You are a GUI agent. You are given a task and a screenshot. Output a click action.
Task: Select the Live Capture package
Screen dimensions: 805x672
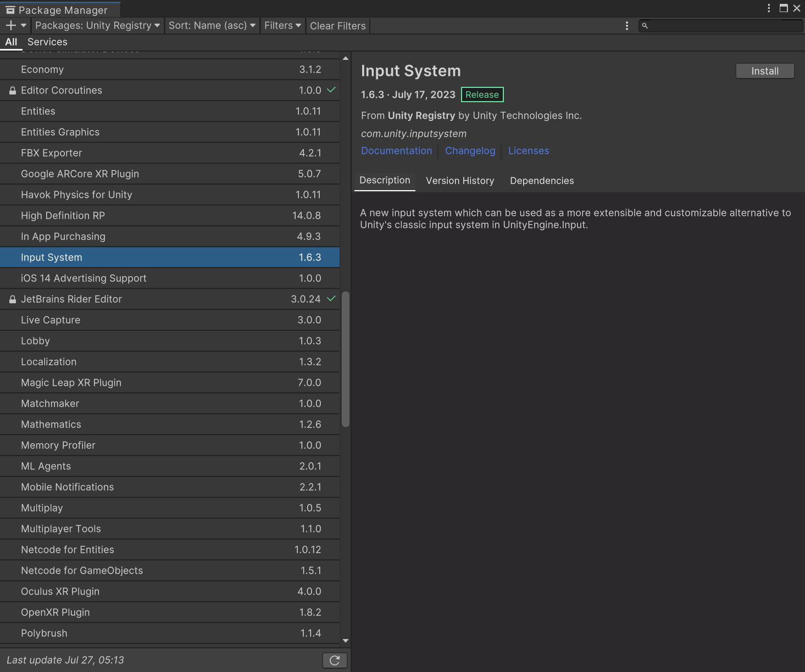170,320
